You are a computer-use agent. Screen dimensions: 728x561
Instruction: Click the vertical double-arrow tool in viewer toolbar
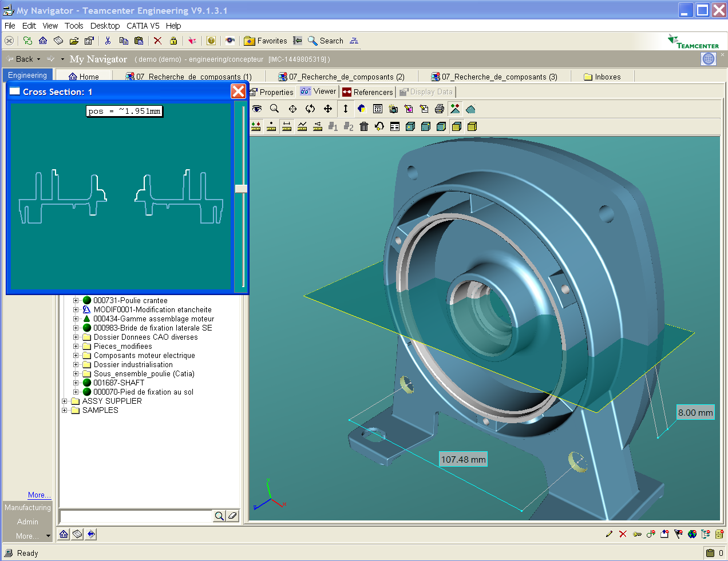(346, 109)
